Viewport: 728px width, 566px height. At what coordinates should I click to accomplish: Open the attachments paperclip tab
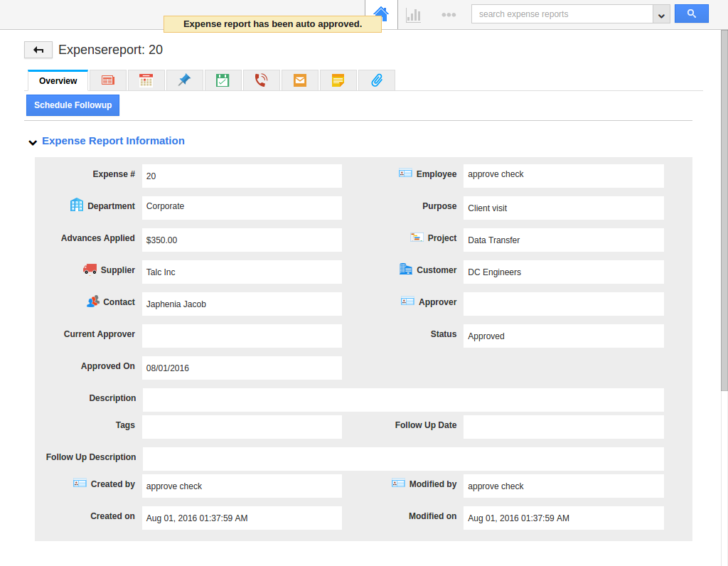[x=377, y=80]
